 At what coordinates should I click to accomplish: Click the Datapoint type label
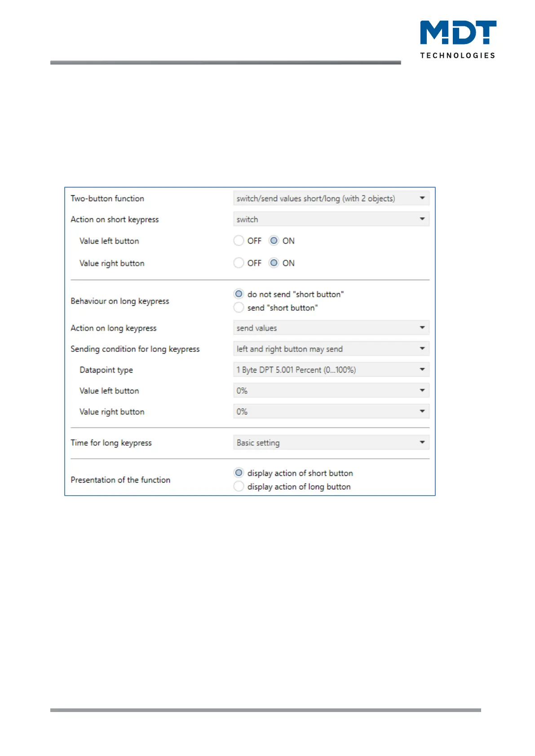click(106, 370)
